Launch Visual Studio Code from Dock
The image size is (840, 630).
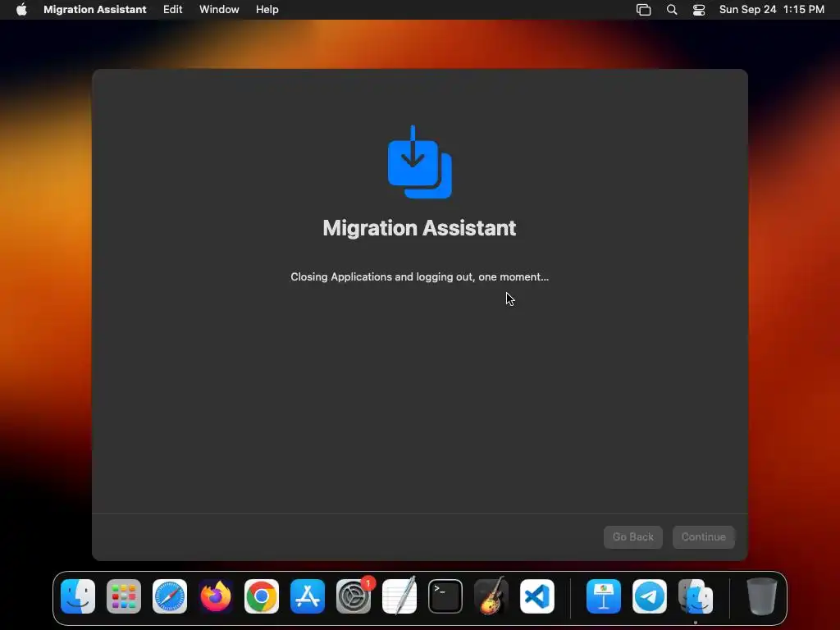(537, 596)
